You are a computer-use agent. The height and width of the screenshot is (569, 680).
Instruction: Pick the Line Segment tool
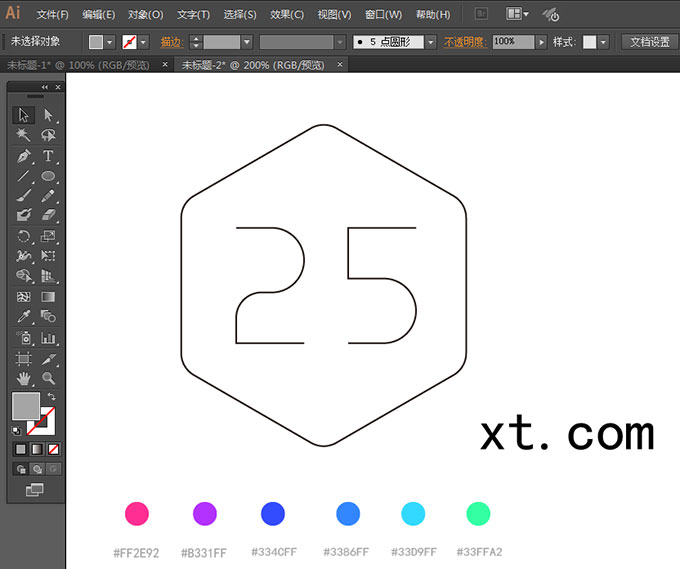click(23, 176)
